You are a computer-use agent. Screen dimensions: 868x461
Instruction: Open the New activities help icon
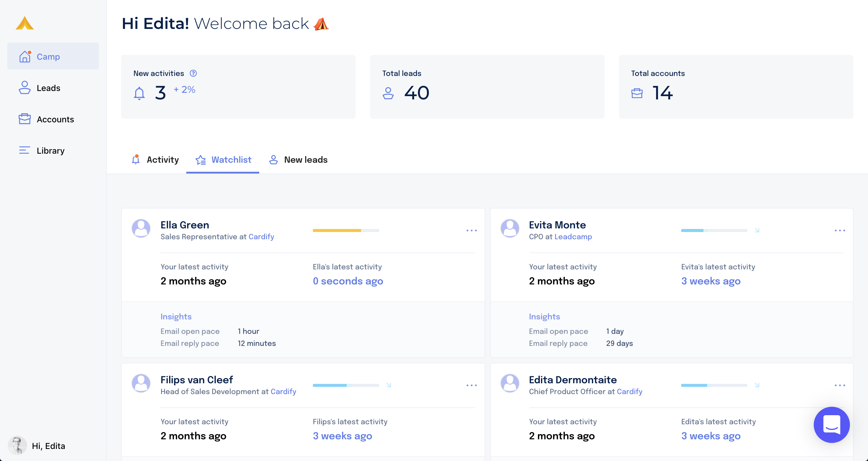[193, 73]
